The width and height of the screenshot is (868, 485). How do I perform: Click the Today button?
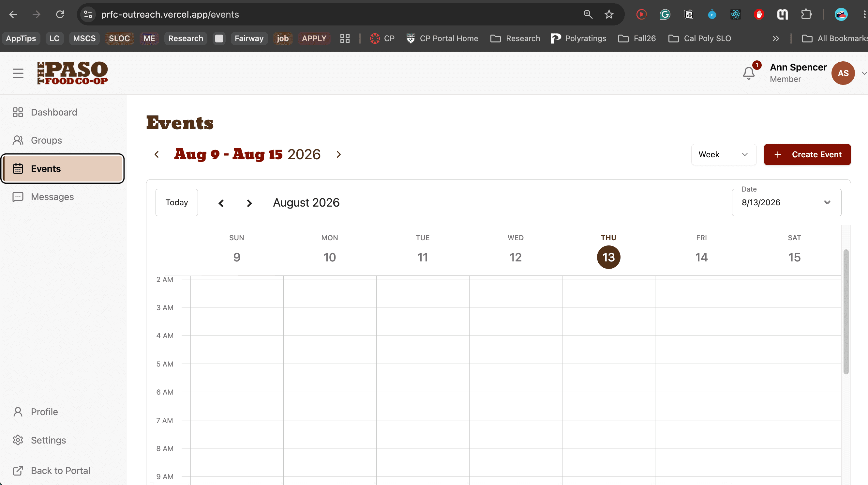(176, 202)
